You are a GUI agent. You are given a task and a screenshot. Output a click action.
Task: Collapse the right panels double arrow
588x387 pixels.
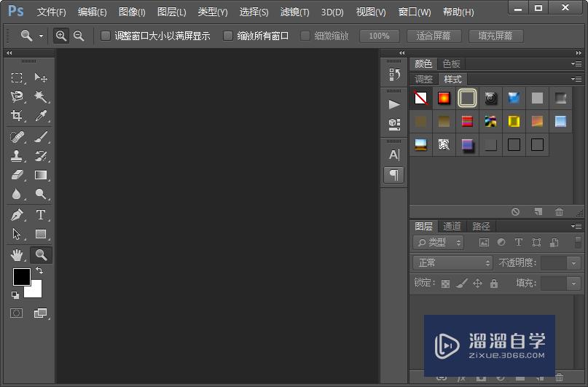[579, 53]
